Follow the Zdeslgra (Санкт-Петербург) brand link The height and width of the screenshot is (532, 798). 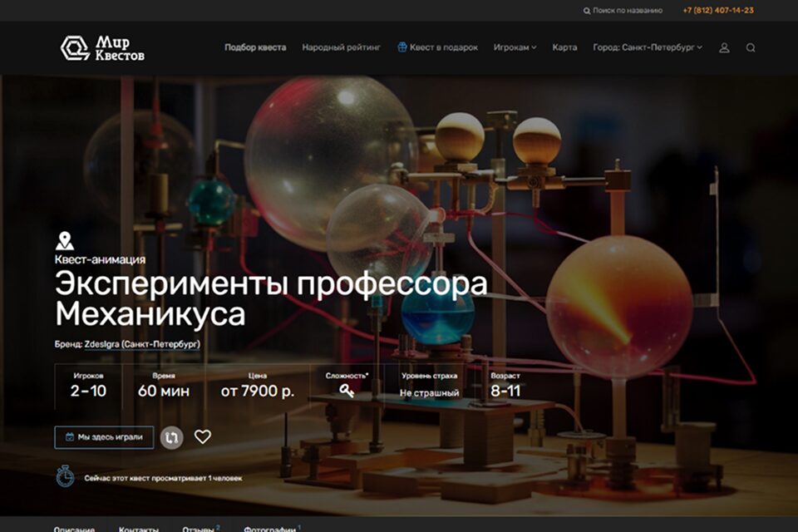click(142, 343)
